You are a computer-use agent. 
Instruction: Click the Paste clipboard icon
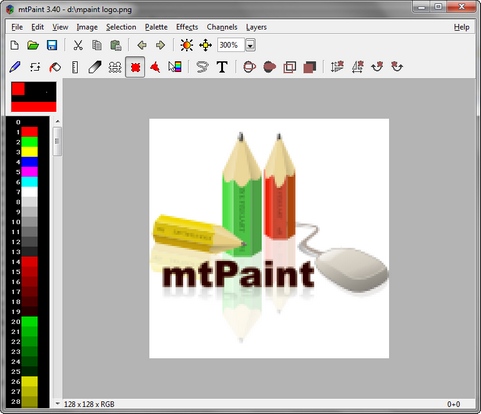click(116, 45)
